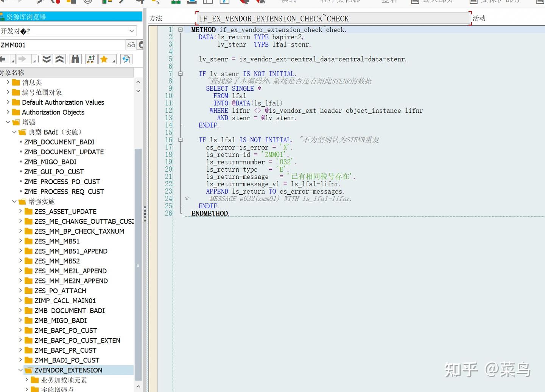The width and height of the screenshot is (545, 392).
Task: Click the object hierarchy icon in tree toolbar
Action: click(91, 59)
